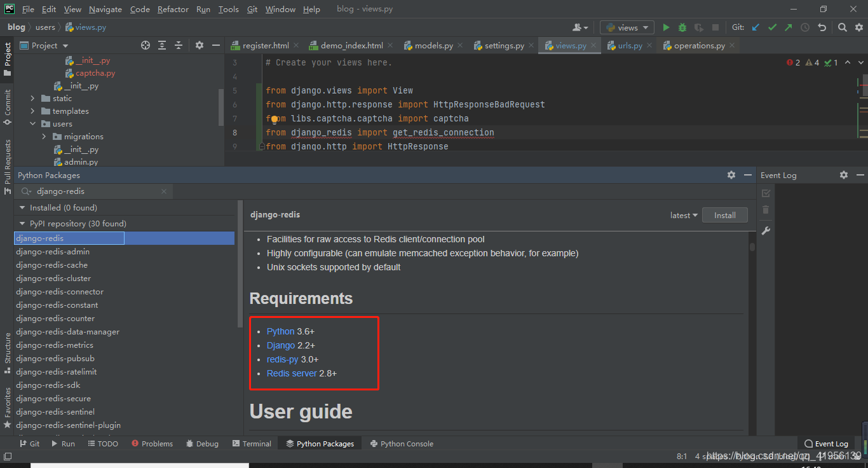868x468 pixels.
Task: Hide the Project panel with minus icon
Action: (x=216, y=45)
